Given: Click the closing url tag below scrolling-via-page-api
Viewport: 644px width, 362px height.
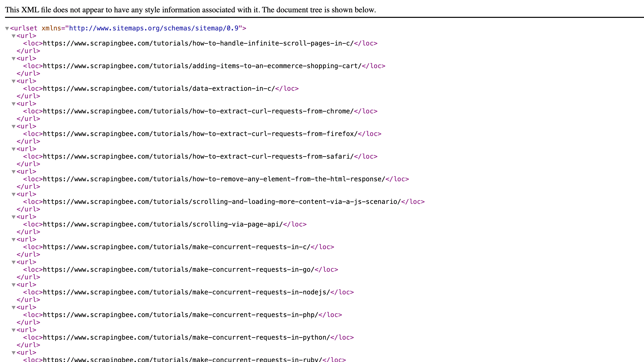Looking at the screenshot, I should coord(28,232).
